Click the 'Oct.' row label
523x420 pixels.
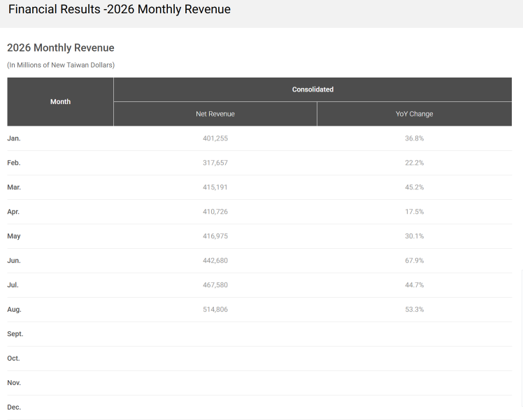coord(13,359)
